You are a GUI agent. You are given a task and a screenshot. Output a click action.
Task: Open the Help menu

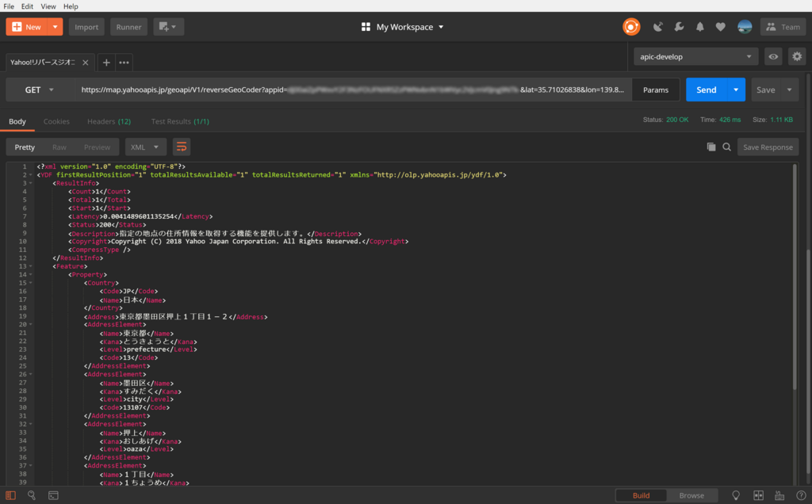[71, 6]
